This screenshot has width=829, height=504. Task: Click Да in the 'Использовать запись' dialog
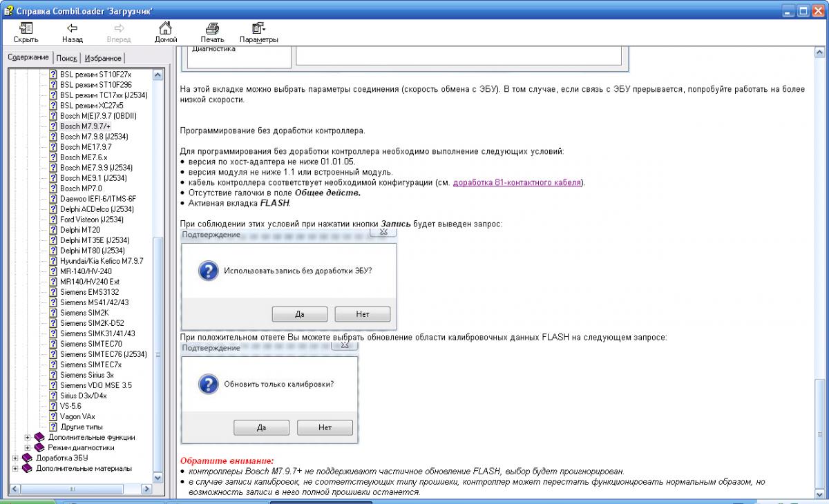point(300,314)
